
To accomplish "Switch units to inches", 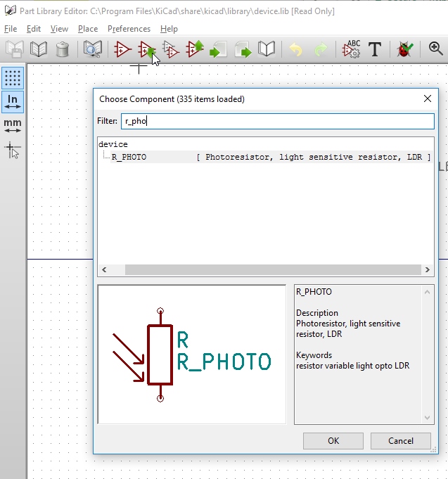I will pos(13,101).
